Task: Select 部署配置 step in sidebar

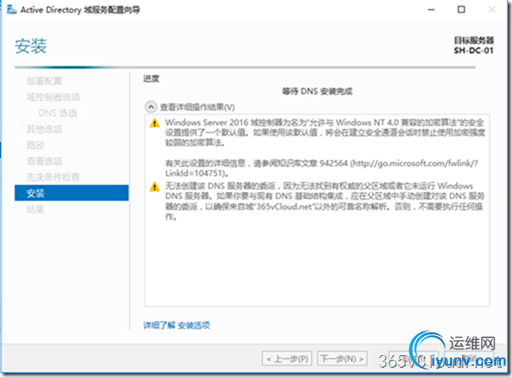Action: pyautogui.click(x=44, y=81)
